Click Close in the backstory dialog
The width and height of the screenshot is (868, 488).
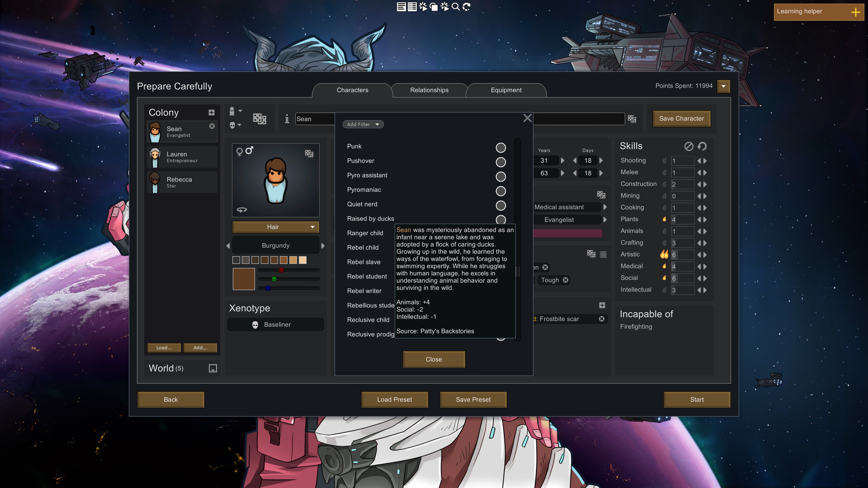[x=434, y=359]
